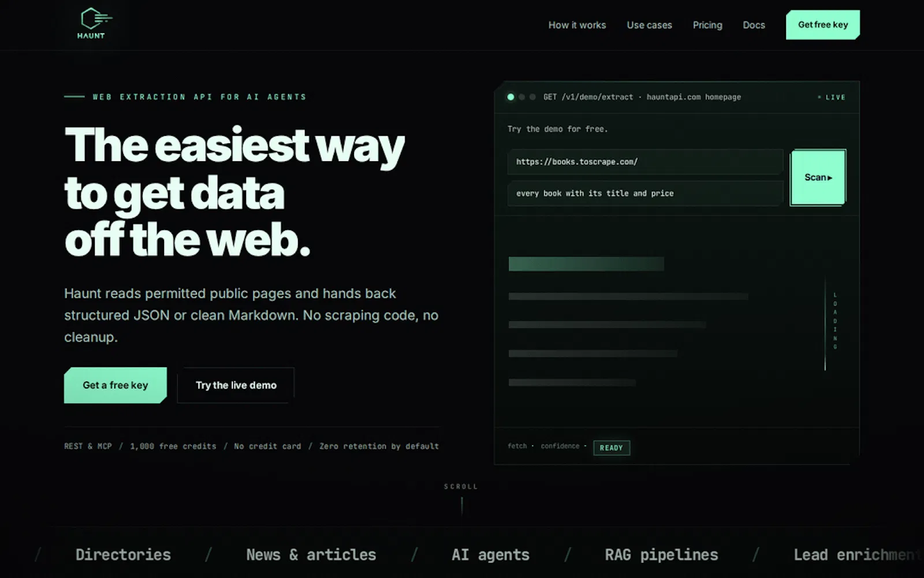Click the 'Try the demo for free.' text
This screenshot has height=578, width=924.
pos(557,129)
